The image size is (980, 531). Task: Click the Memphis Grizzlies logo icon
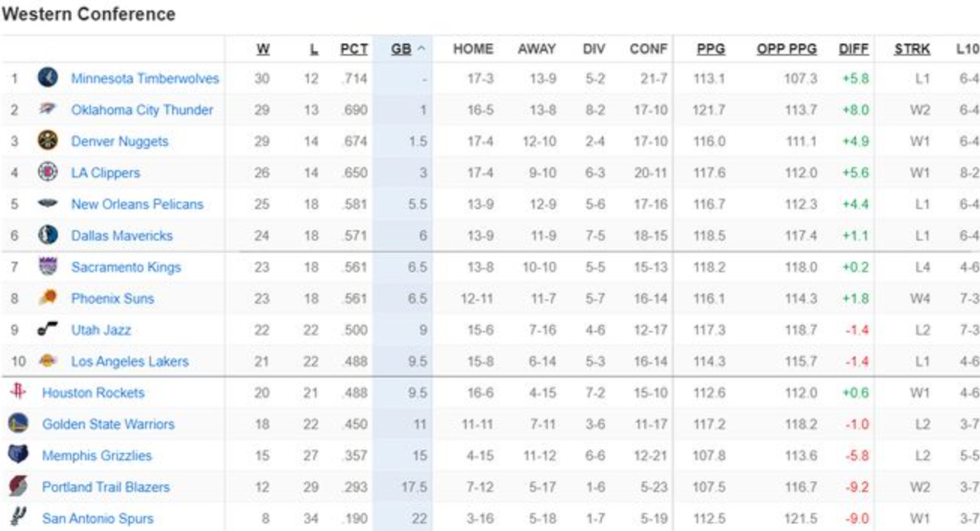(18, 455)
